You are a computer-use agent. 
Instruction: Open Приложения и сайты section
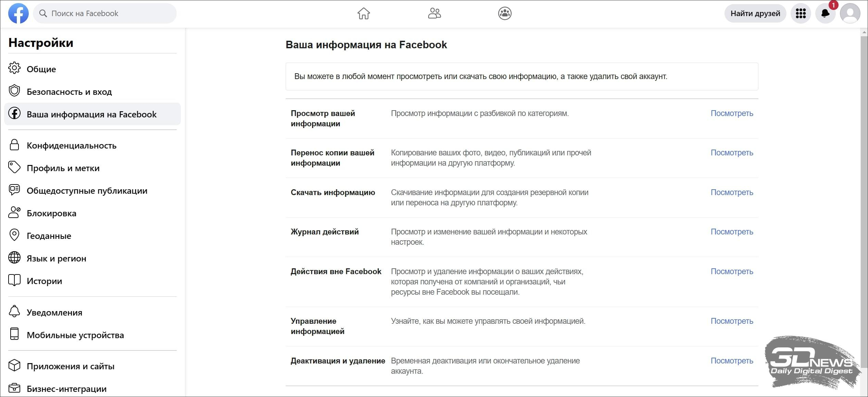click(x=71, y=366)
